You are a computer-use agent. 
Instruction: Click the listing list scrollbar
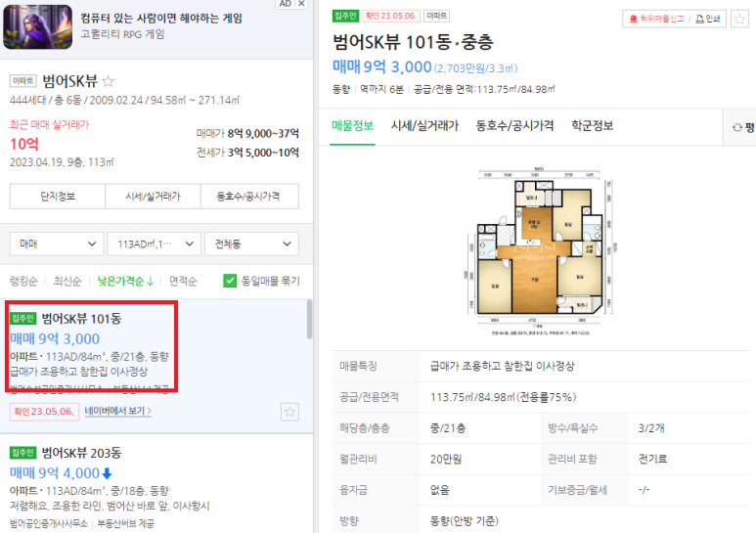coord(309,319)
